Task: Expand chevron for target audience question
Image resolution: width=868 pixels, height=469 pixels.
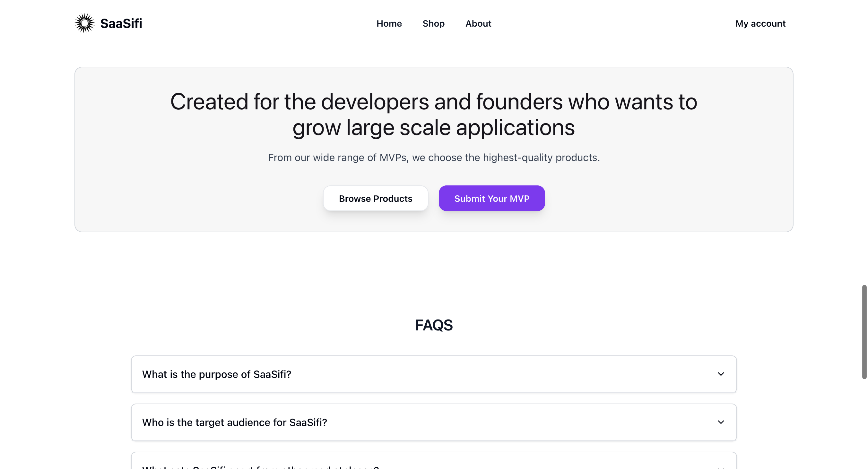Action: coord(721,422)
